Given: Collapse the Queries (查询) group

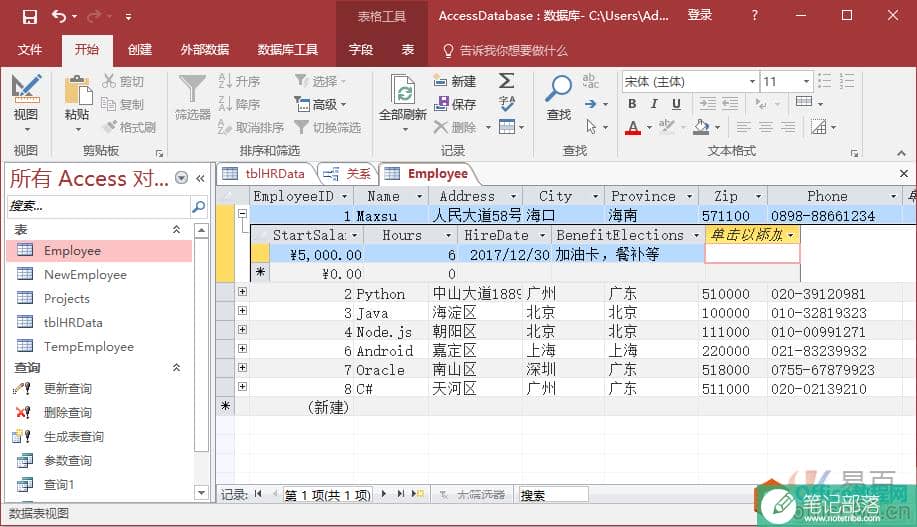Looking at the screenshot, I should click(176, 368).
